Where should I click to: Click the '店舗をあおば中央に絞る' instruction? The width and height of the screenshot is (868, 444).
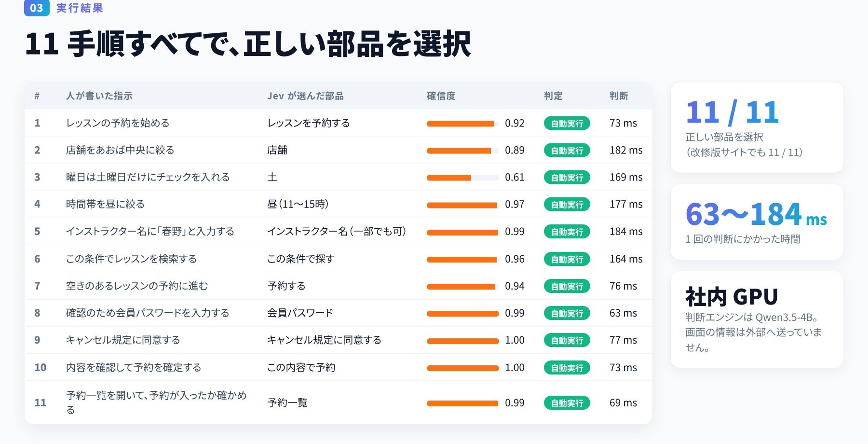pos(120,150)
